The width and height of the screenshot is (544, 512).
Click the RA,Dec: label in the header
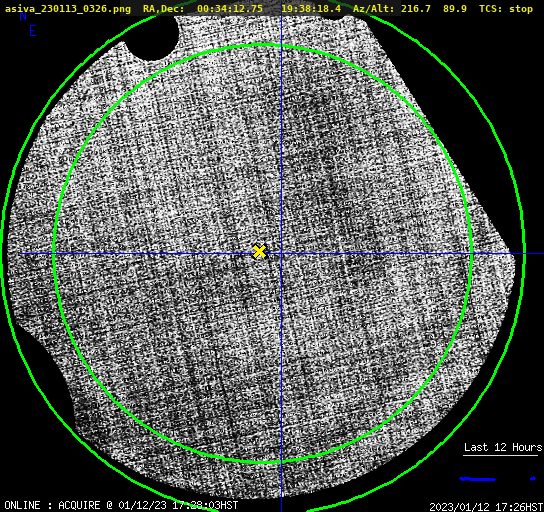tap(164, 9)
